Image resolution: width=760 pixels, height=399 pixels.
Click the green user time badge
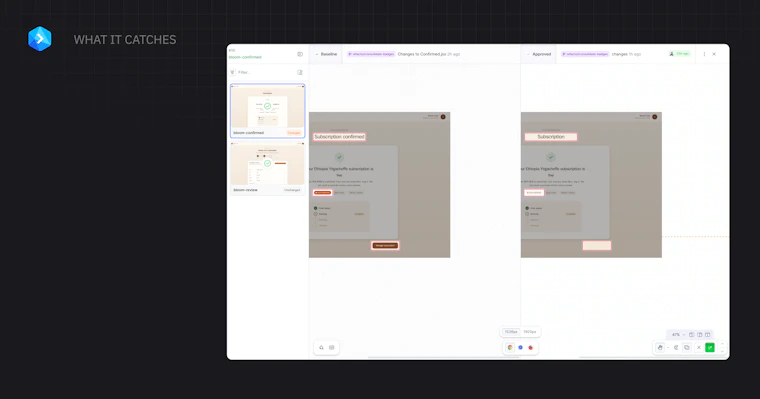[679, 54]
